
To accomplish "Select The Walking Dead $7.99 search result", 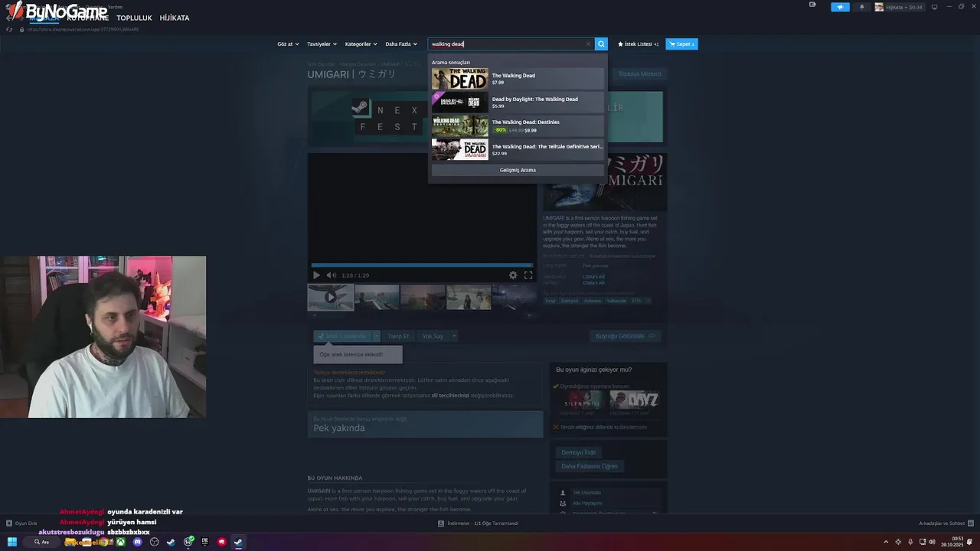I will tap(518, 79).
